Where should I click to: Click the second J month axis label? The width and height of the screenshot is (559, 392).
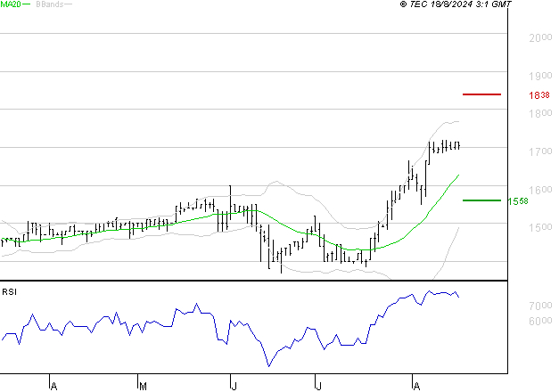pos(318,387)
